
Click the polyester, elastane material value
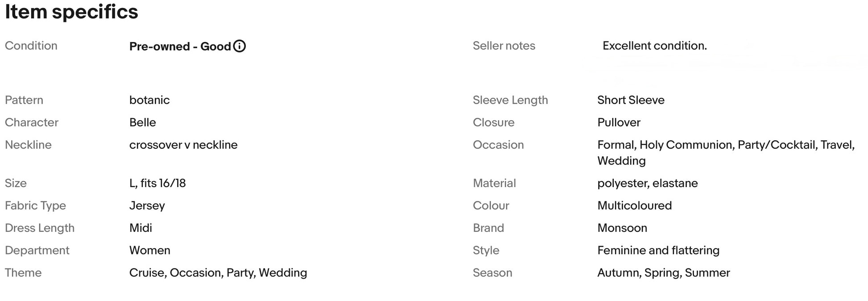(x=647, y=183)
